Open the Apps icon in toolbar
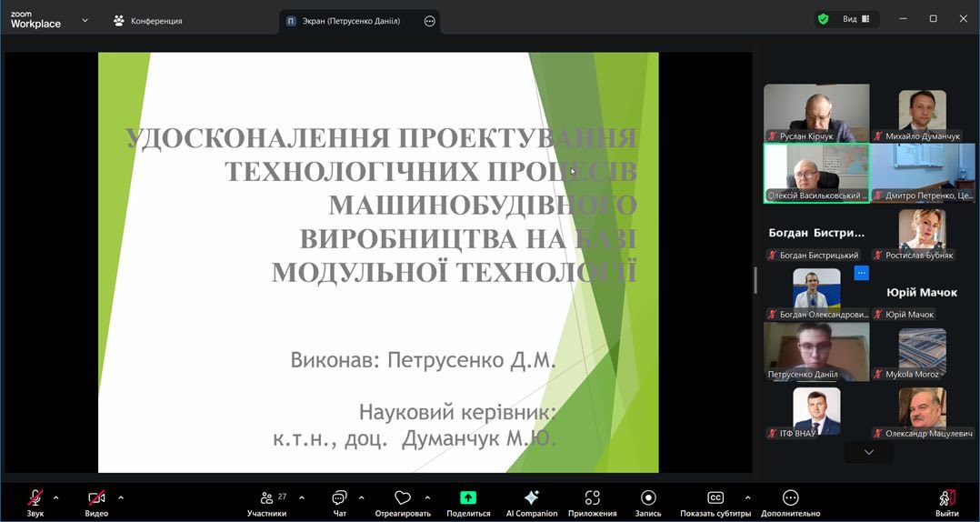Image resolution: width=980 pixels, height=522 pixels. [593, 498]
